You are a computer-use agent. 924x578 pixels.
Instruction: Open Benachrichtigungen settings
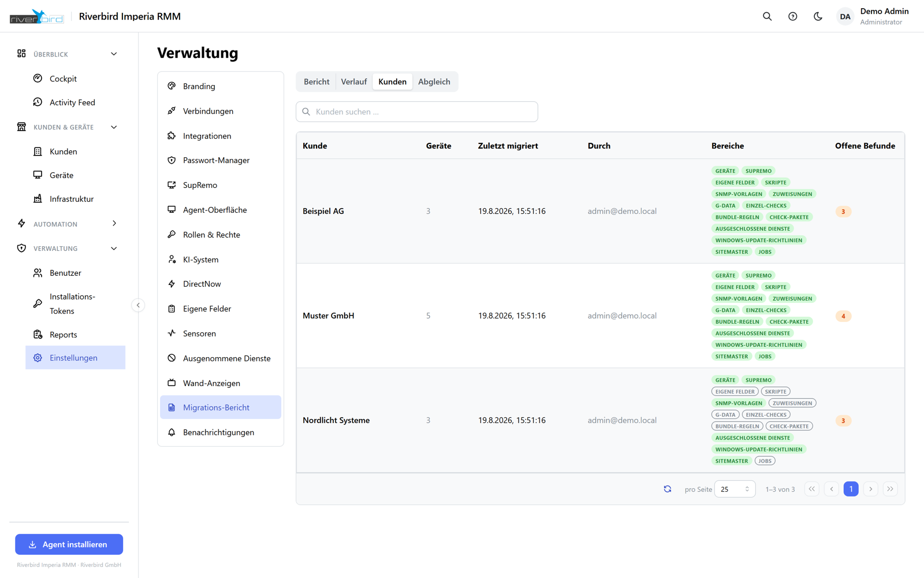221,432
